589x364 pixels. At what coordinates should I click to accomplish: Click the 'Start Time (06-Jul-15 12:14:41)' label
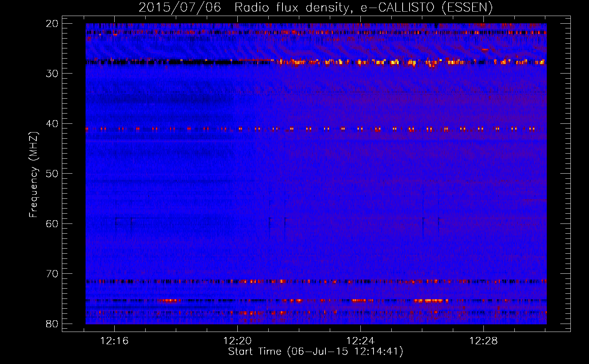[316, 352]
